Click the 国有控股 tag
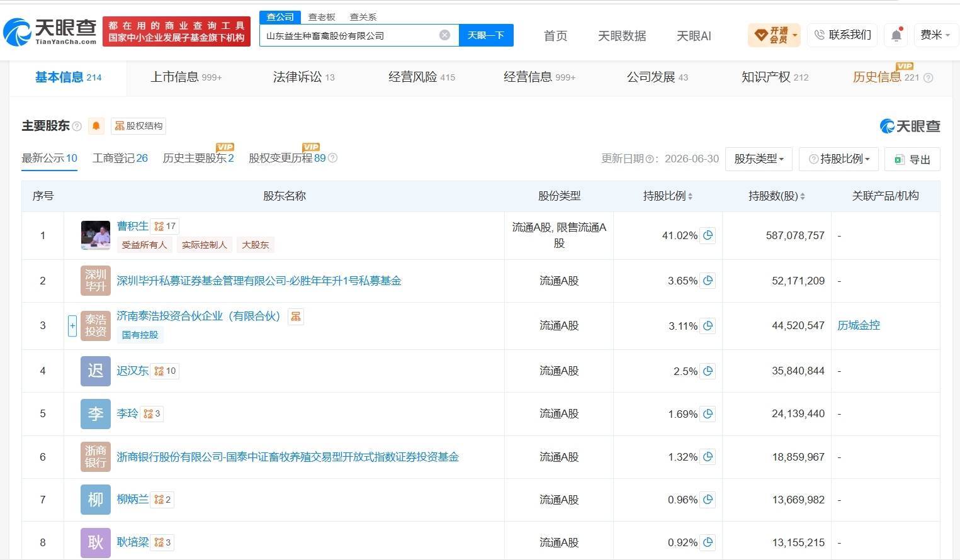Screen dimensions: 960x560 coord(140,335)
